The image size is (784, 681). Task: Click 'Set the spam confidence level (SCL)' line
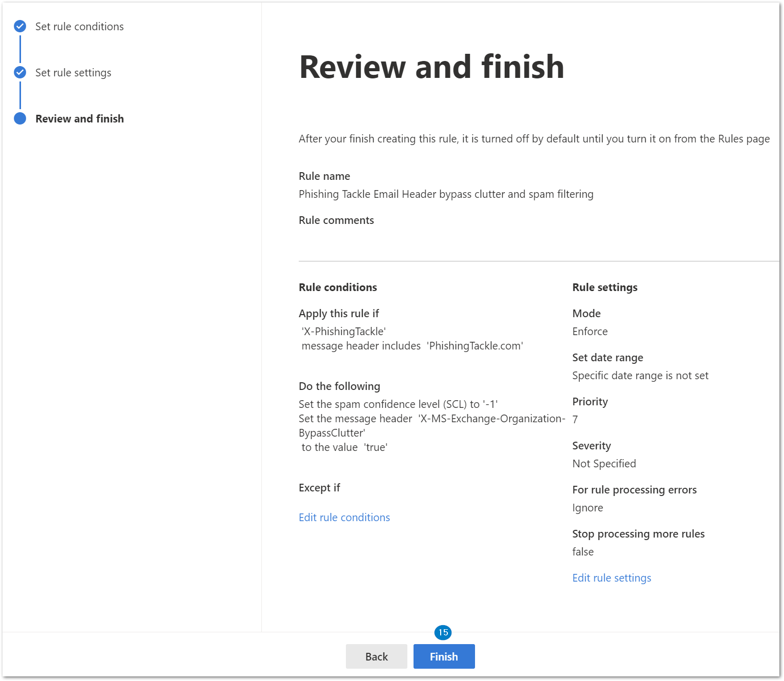(398, 404)
